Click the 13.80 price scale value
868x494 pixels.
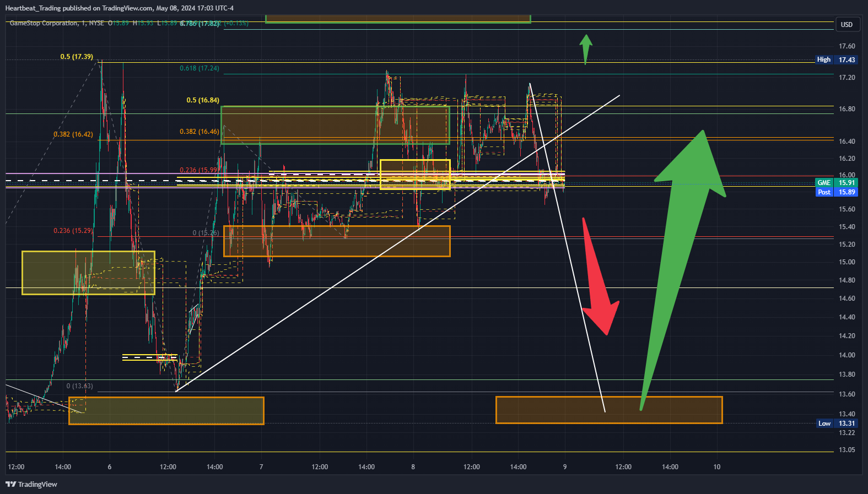coord(847,374)
